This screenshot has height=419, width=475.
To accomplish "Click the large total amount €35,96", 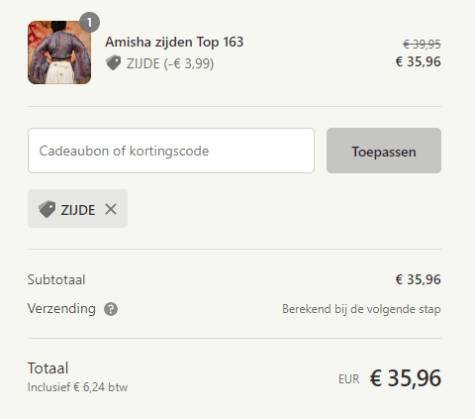I will coord(405,378).
